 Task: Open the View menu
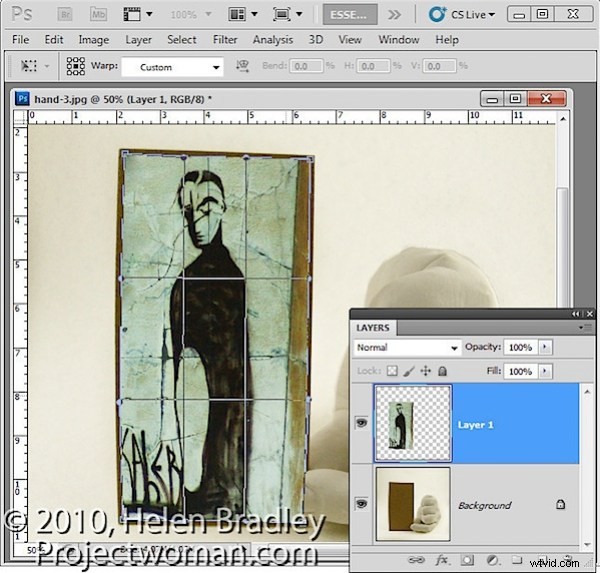tap(350, 39)
